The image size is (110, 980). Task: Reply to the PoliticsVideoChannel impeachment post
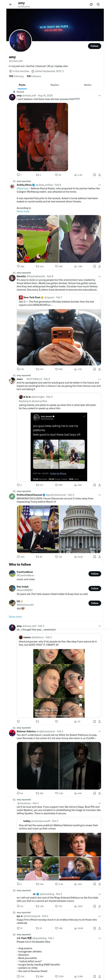[x=18, y=557]
